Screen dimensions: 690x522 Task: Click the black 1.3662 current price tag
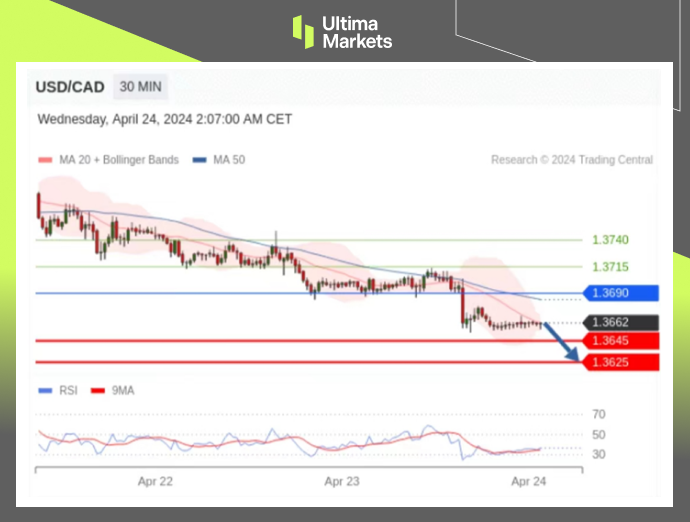tap(621, 323)
